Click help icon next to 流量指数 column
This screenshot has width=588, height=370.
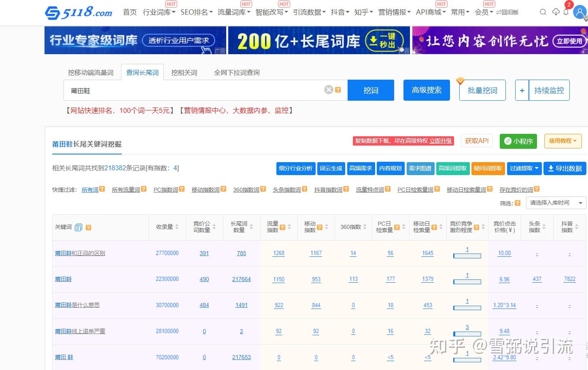(282, 227)
